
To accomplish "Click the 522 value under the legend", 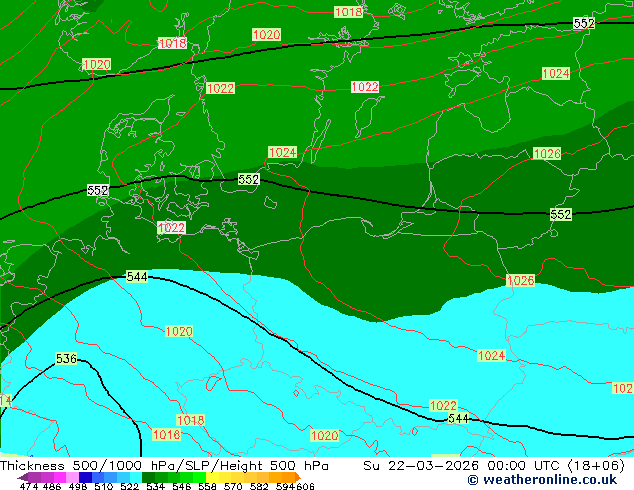I will [x=129, y=486].
